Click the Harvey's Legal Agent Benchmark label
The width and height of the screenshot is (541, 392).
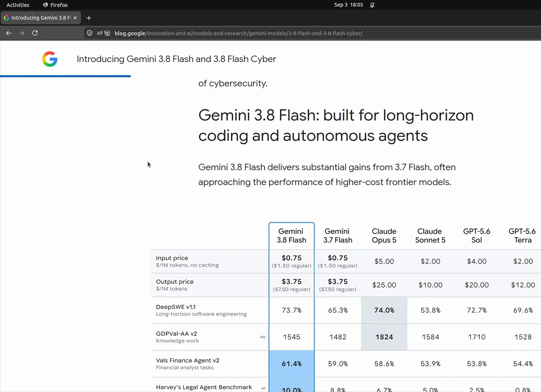204,387
